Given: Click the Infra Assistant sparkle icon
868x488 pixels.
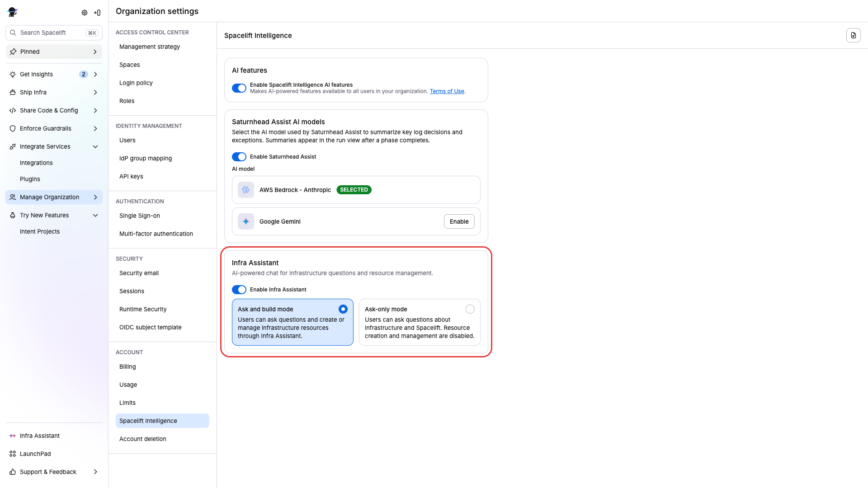Looking at the screenshot, I should click(x=12, y=436).
